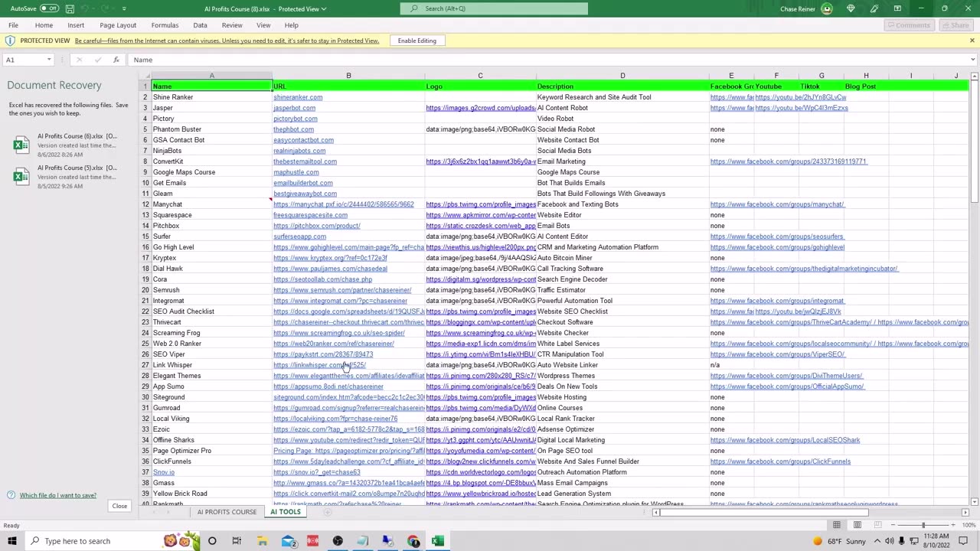Open the File menu

(x=13, y=25)
